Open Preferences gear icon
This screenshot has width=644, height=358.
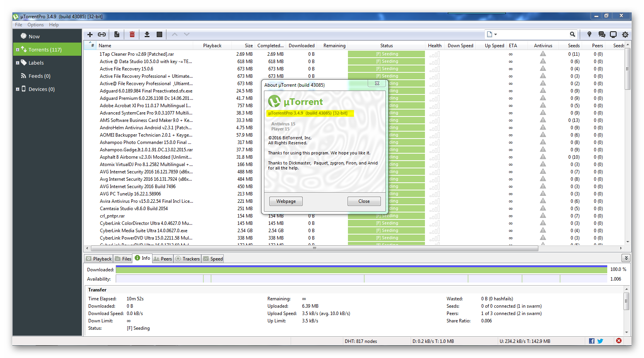coord(625,34)
